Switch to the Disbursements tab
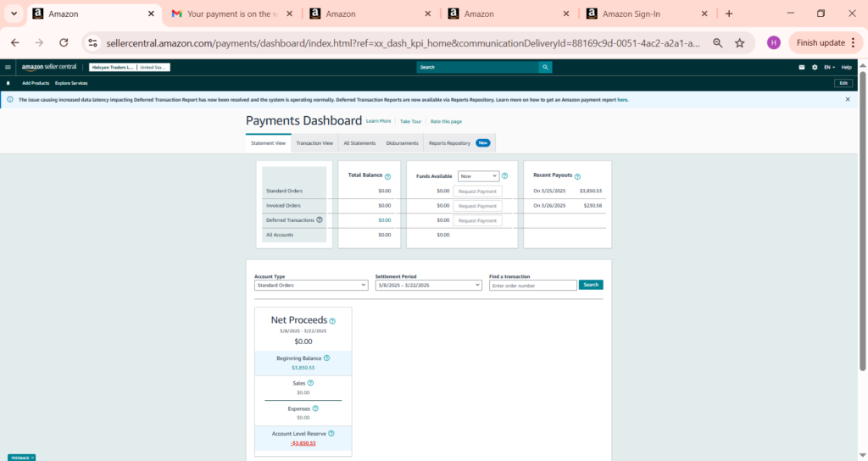This screenshot has width=868, height=461. point(402,143)
